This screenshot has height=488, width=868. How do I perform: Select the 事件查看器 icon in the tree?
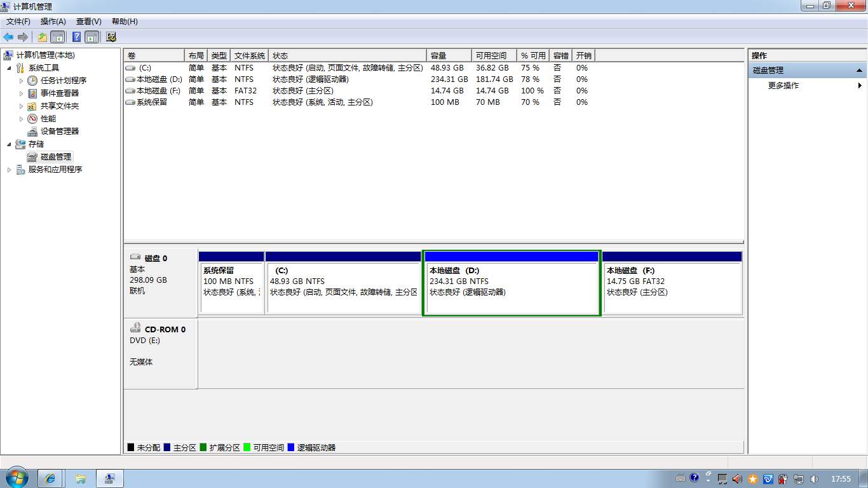click(x=32, y=93)
